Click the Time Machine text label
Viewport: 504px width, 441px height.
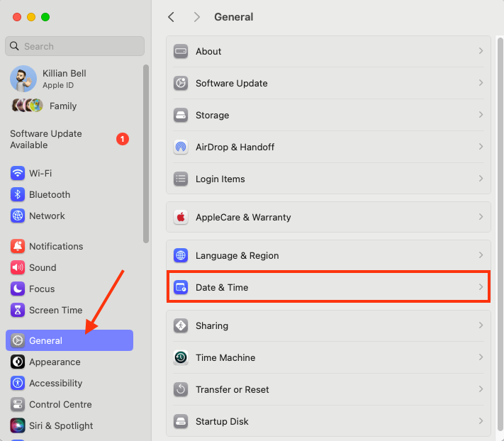click(x=225, y=357)
